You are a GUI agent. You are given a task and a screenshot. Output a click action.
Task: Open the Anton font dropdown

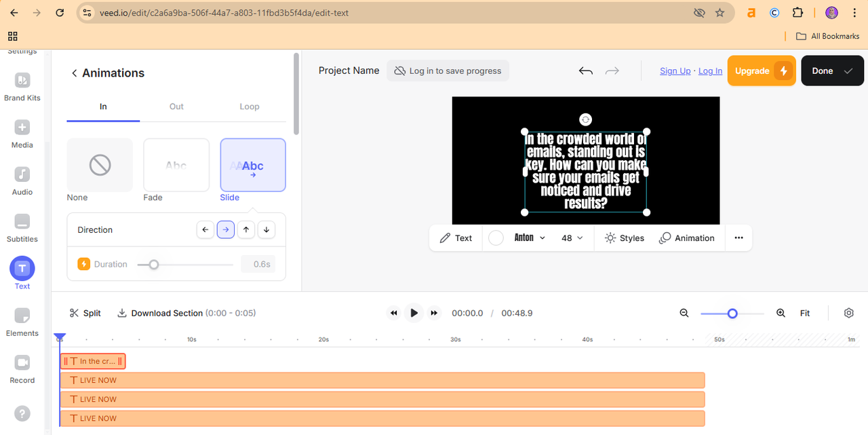pyautogui.click(x=530, y=238)
